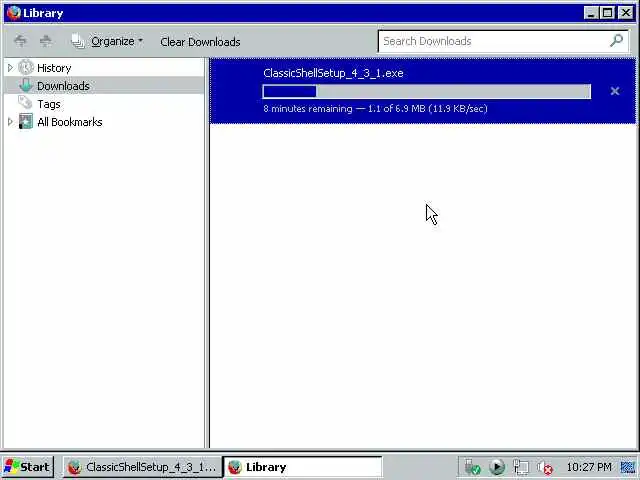The height and width of the screenshot is (480, 640).
Task: Click the muted volume tray icon
Action: point(544,468)
